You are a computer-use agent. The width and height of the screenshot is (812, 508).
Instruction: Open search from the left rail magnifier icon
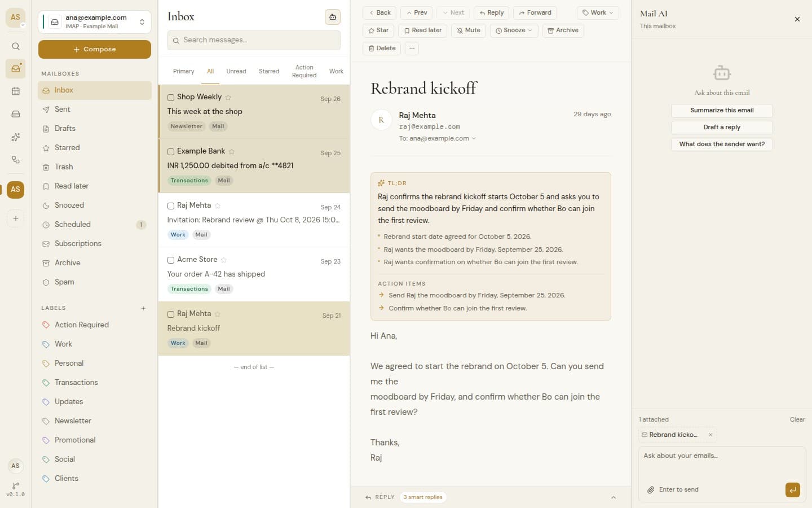tap(16, 46)
